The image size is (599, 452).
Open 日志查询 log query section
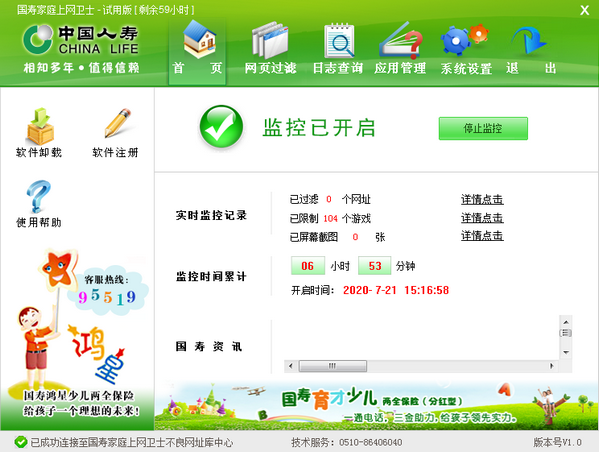338,49
